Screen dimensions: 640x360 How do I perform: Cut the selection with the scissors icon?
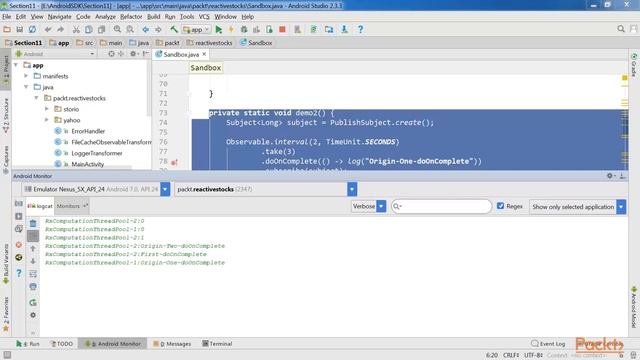coord(76,29)
